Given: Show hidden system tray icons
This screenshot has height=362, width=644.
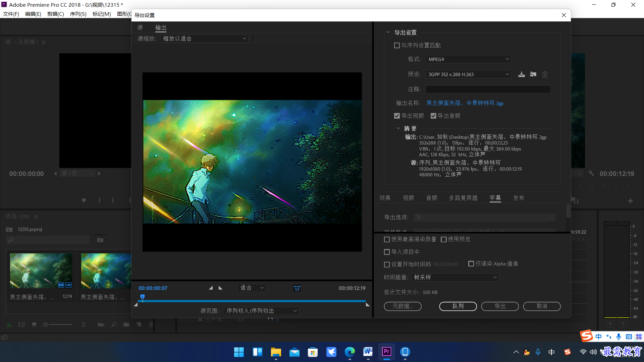Looking at the screenshot, I should click(x=516, y=352).
